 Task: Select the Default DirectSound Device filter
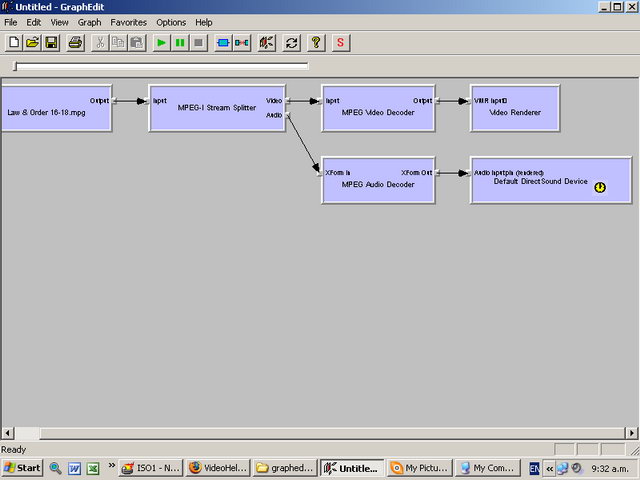(x=551, y=180)
